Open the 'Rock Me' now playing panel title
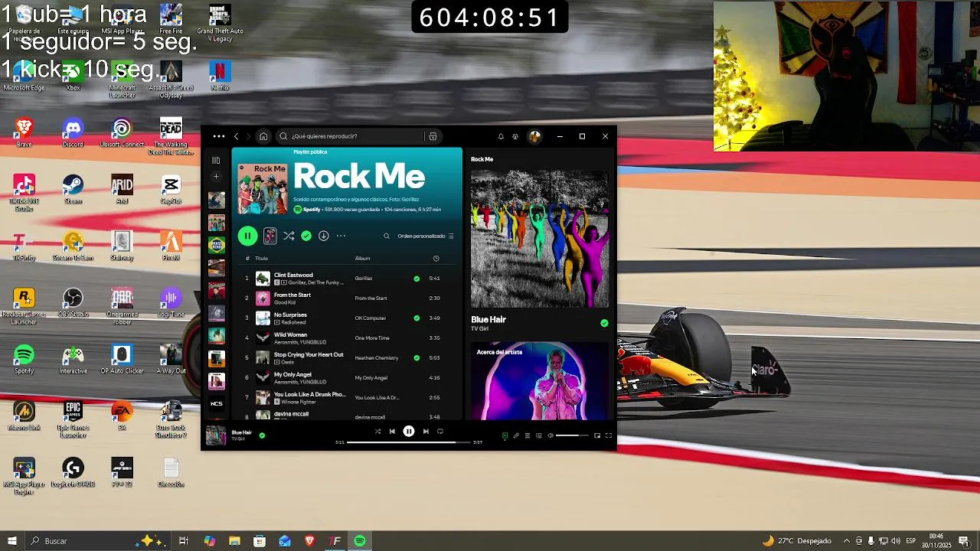Viewport: 980px width, 551px height. click(x=482, y=159)
